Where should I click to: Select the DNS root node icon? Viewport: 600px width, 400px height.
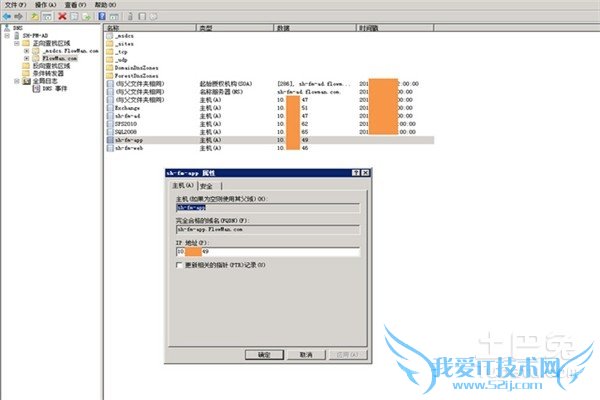[7, 28]
